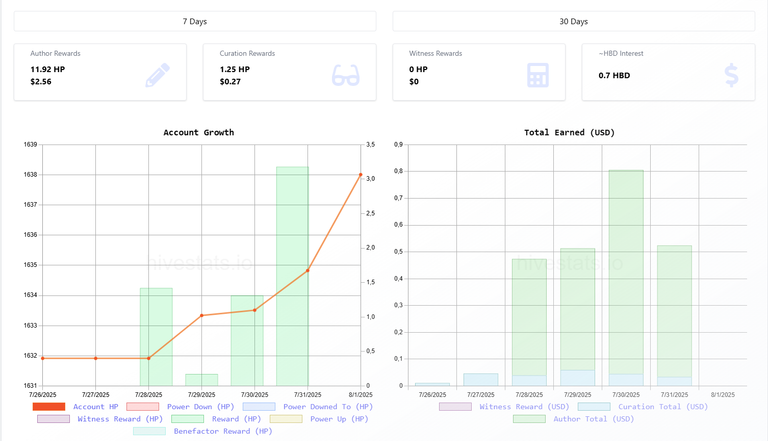Click the $0.27 curation rewards amount

(x=230, y=82)
